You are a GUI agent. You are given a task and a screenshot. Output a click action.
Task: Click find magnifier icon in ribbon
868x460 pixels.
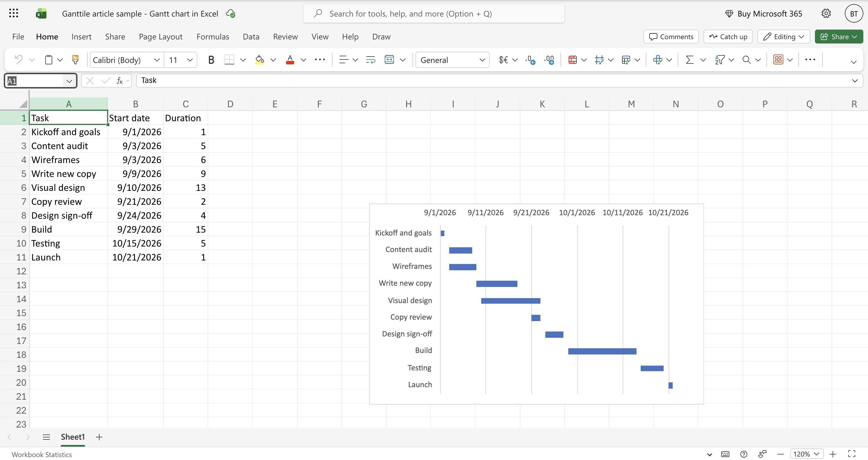coord(747,60)
